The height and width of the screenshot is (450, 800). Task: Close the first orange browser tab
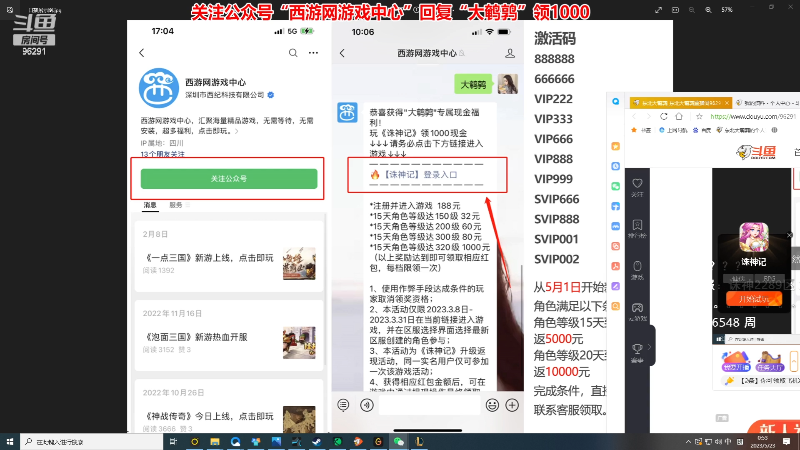tap(727, 103)
